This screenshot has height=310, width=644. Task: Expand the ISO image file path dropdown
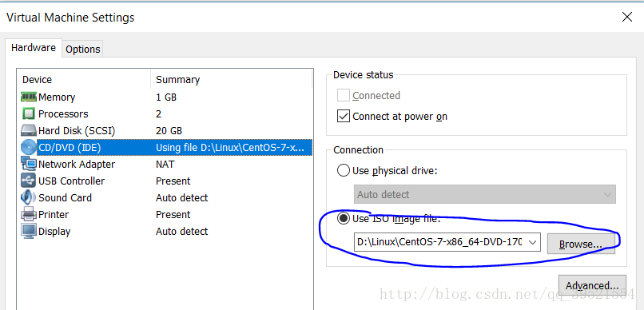tap(532, 242)
